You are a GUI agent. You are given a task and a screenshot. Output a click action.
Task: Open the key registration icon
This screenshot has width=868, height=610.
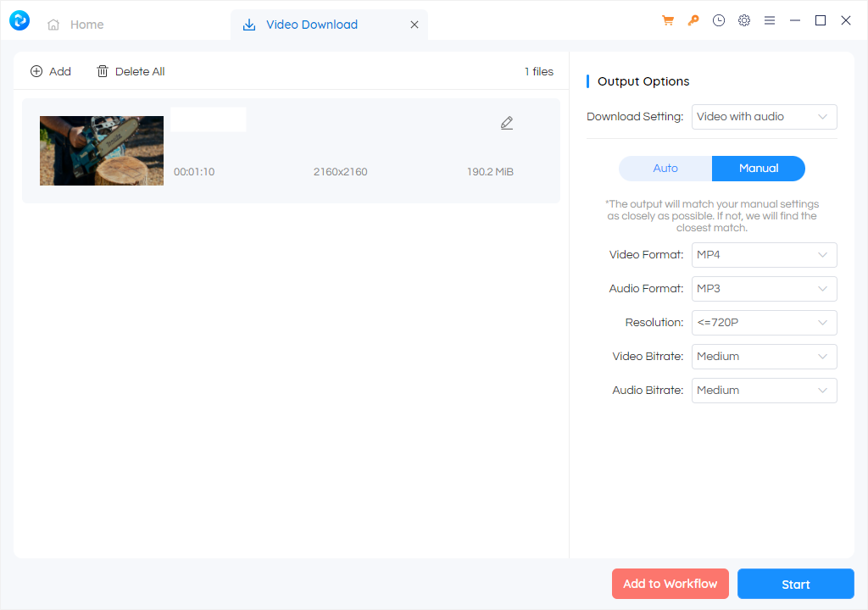(x=693, y=21)
